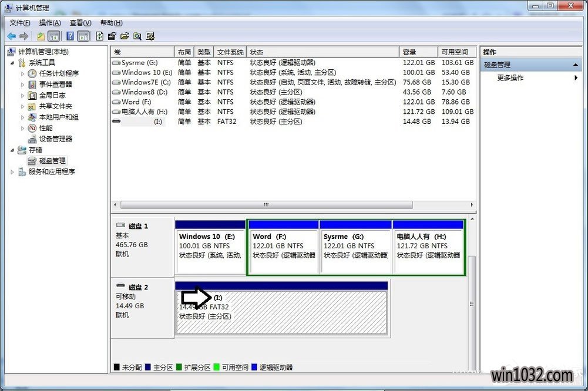Viewport: 588px width, 391px height.
Task: Click the magnifier search icon in toolbar
Action: pyautogui.click(x=137, y=36)
